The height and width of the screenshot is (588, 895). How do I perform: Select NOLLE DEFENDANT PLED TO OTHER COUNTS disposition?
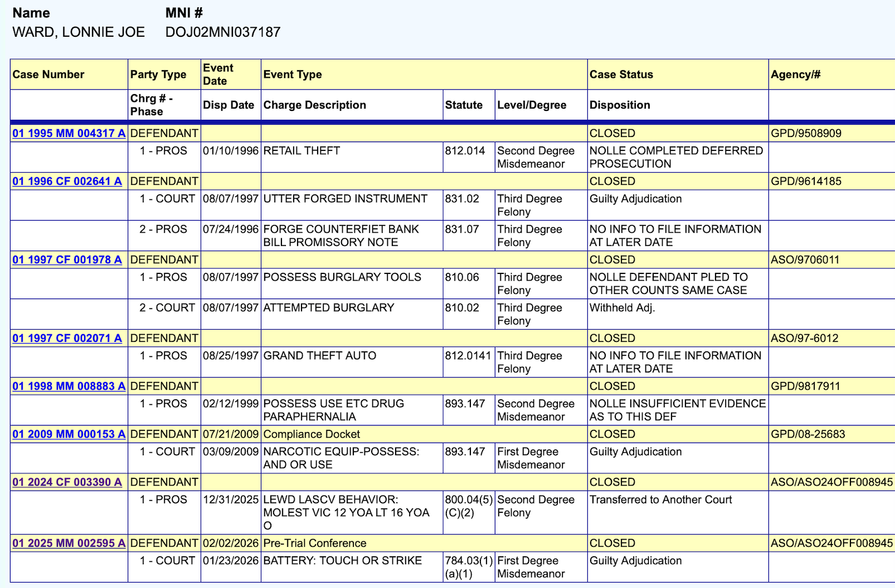[669, 283]
